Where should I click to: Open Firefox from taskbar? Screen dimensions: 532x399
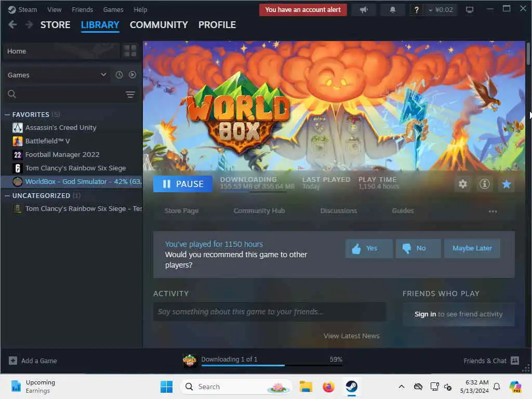click(328, 387)
